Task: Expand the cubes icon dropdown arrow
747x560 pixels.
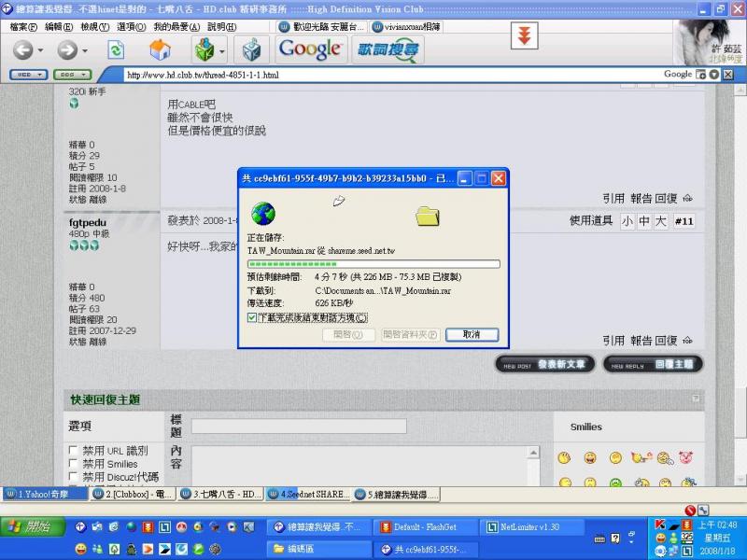Action: (222, 50)
